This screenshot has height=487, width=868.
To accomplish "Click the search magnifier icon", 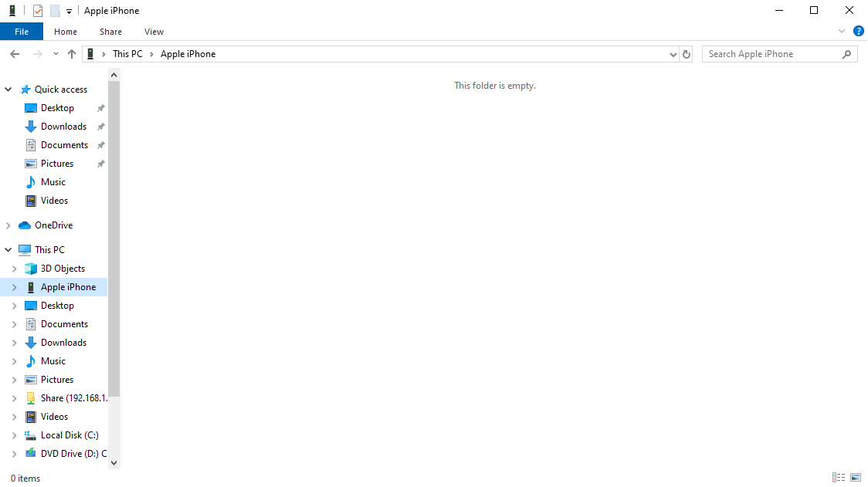I will (846, 54).
